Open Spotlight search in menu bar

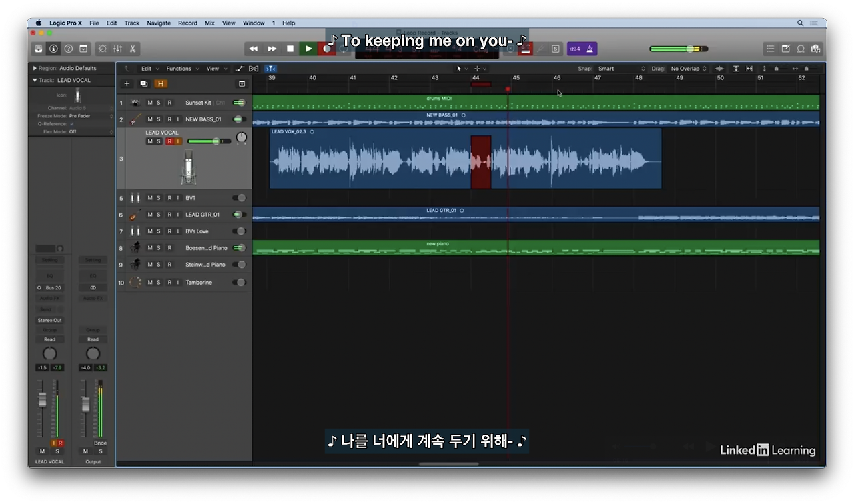800,23
